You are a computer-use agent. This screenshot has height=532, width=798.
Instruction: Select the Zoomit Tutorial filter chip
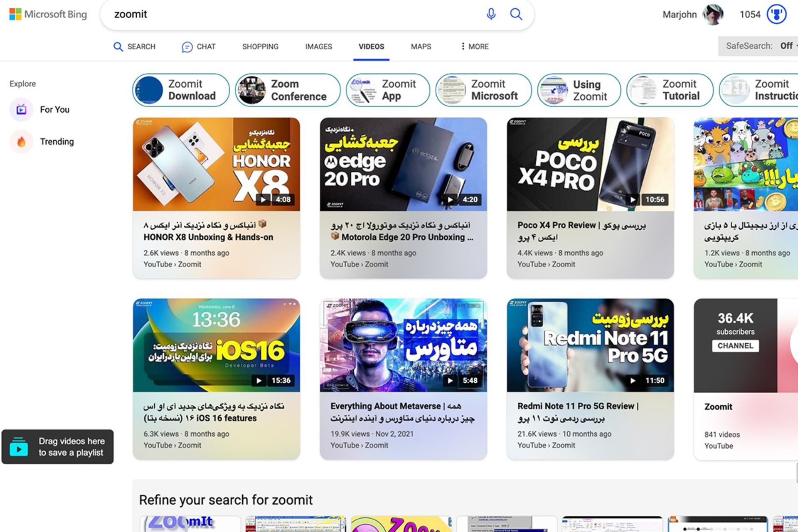coord(670,90)
